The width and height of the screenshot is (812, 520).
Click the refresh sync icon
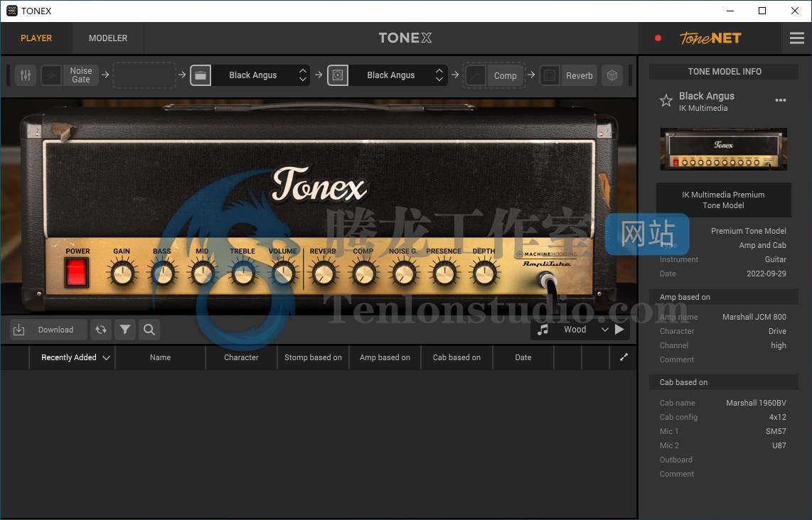pyautogui.click(x=101, y=330)
